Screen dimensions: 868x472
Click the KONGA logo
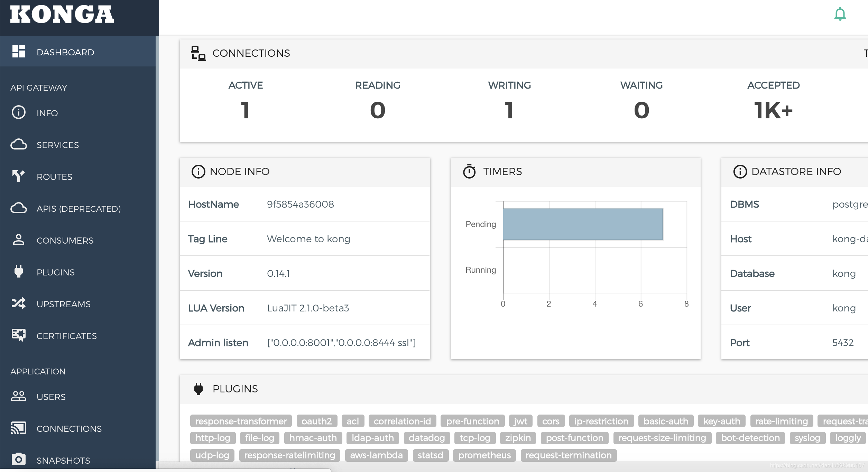coord(62,15)
